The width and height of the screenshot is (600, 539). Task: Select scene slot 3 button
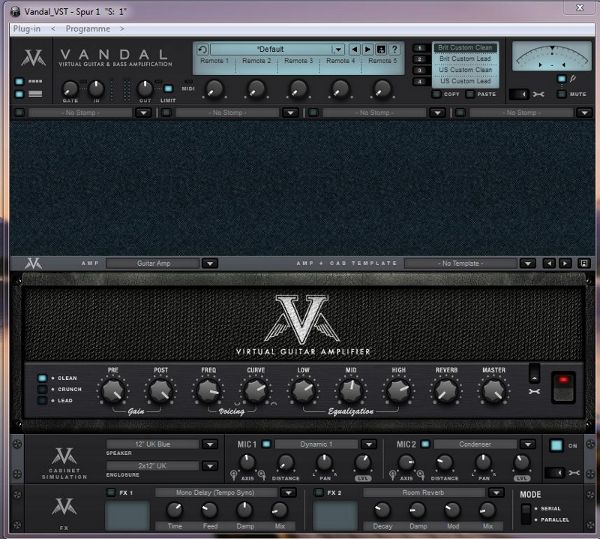pyautogui.click(x=420, y=70)
